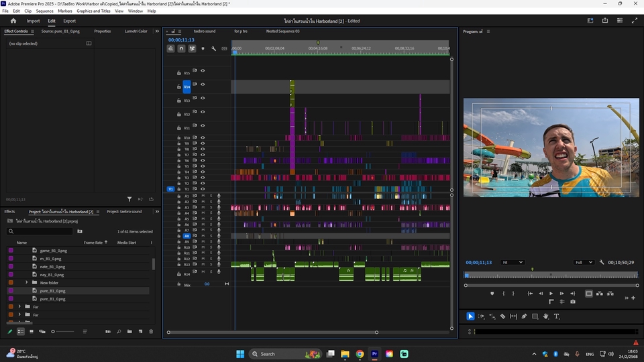The height and width of the screenshot is (362, 644).
Task: Toggle Snap in Timeline magnet icon
Action: (x=181, y=48)
